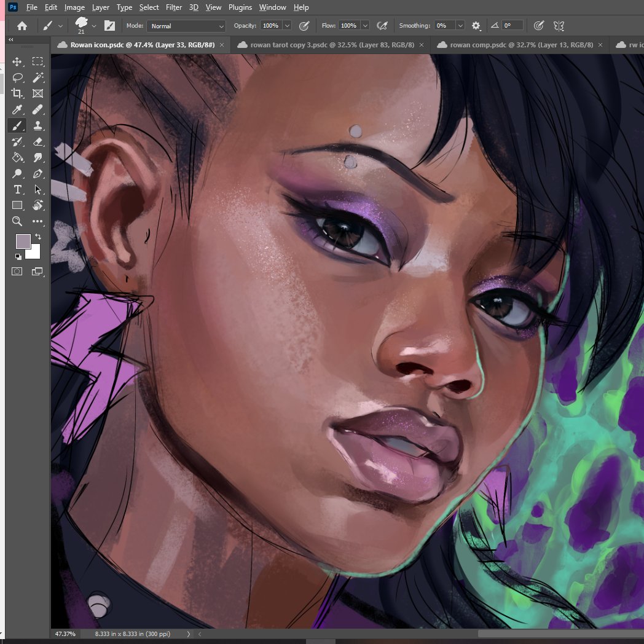Select the Spot Healing Brush tool
644x644 pixels.
pos(37,109)
